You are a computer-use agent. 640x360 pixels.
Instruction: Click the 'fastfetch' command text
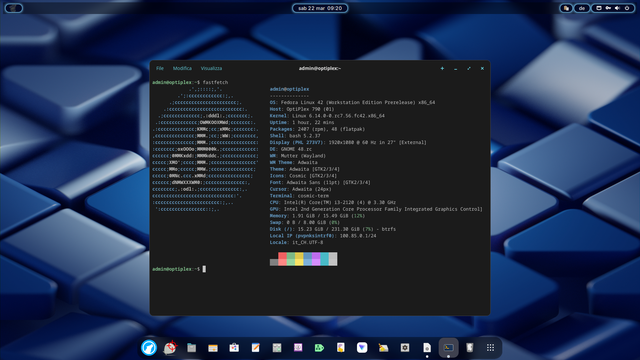tap(215, 82)
